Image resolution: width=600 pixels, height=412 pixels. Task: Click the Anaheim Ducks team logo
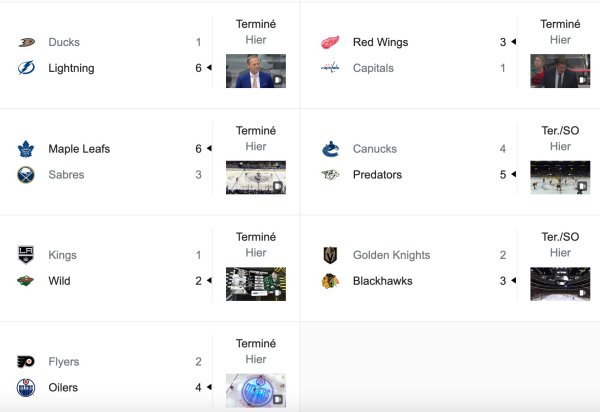coord(26,43)
